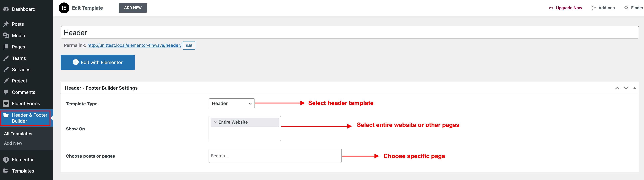Move the settings panel down with the chevron
The width and height of the screenshot is (644, 180).
tap(626, 88)
